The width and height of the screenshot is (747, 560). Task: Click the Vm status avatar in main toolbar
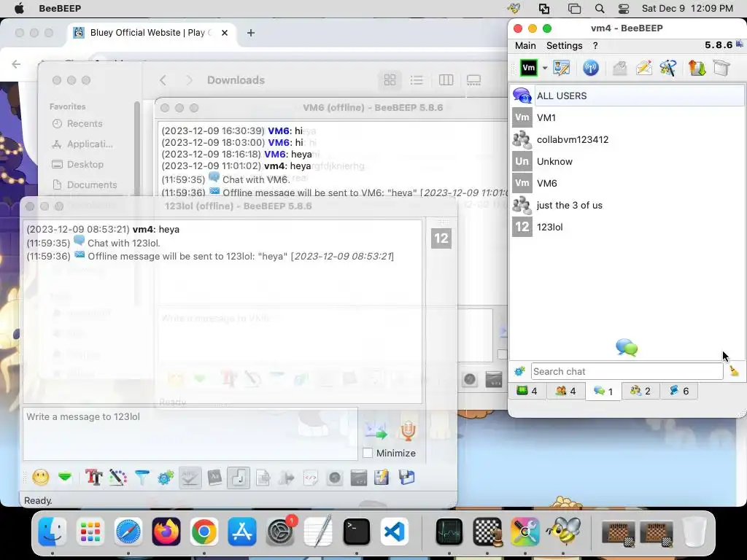pos(528,68)
